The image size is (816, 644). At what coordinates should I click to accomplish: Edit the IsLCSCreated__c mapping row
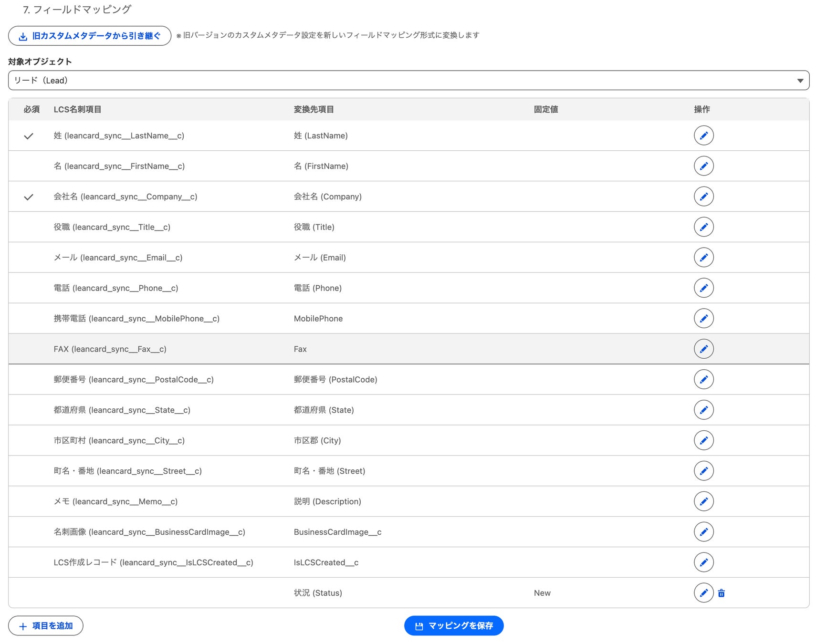pos(703,562)
